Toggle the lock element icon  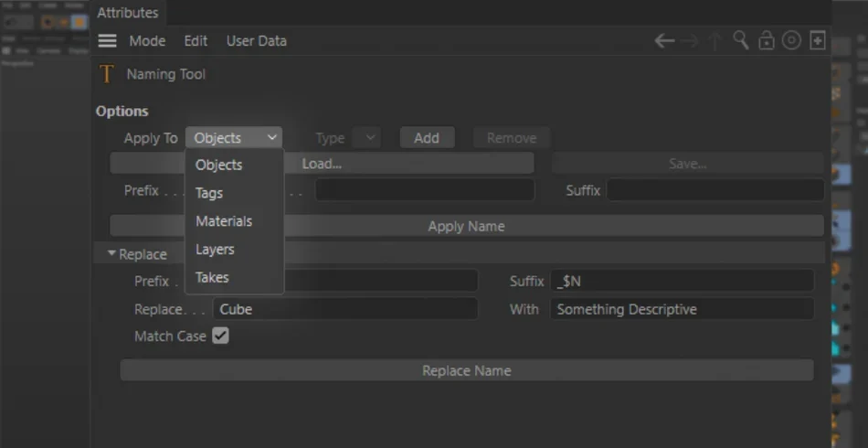pos(767,41)
